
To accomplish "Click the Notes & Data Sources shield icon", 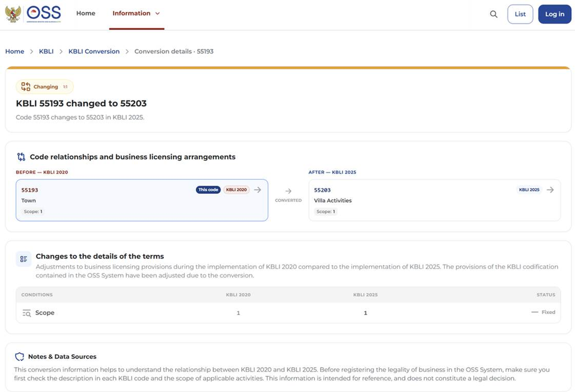I will (x=20, y=357).
